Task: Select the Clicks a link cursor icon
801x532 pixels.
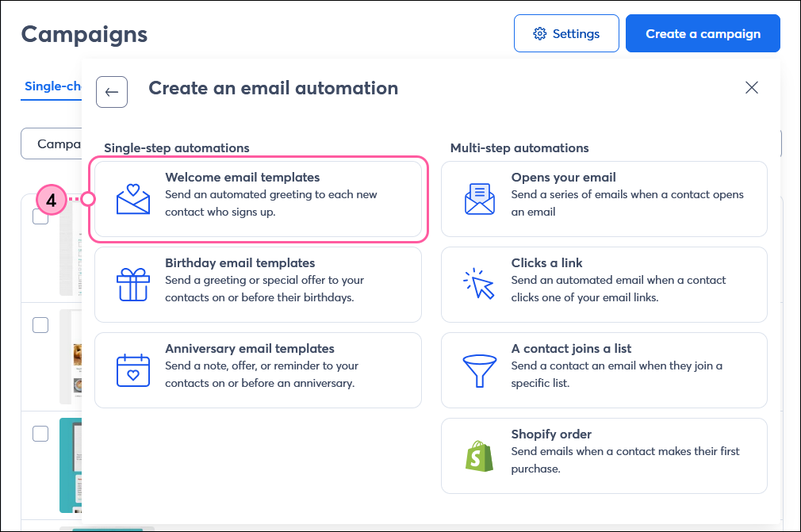Action: click(479, 284)
